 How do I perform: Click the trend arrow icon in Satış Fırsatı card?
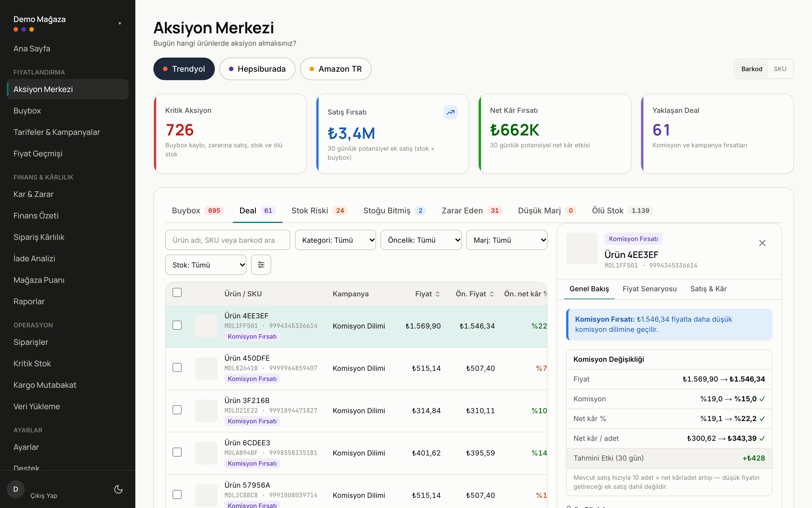[x=450, y=112]
